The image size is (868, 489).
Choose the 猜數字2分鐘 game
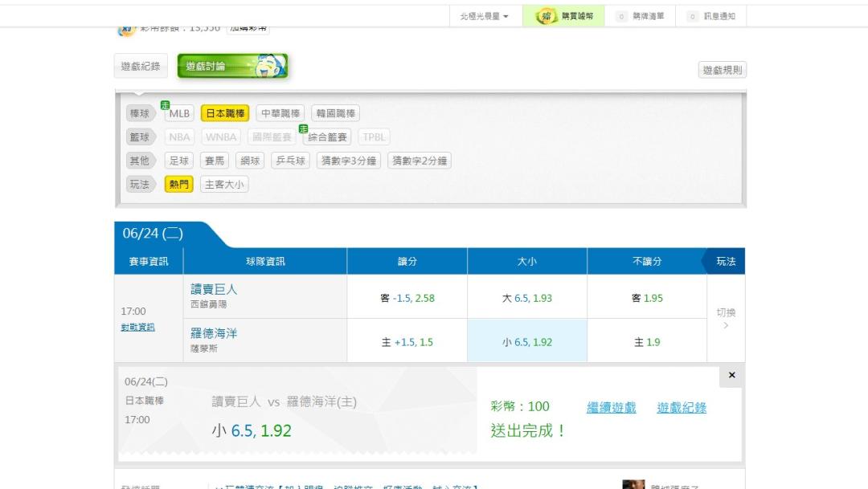point(420,161)
